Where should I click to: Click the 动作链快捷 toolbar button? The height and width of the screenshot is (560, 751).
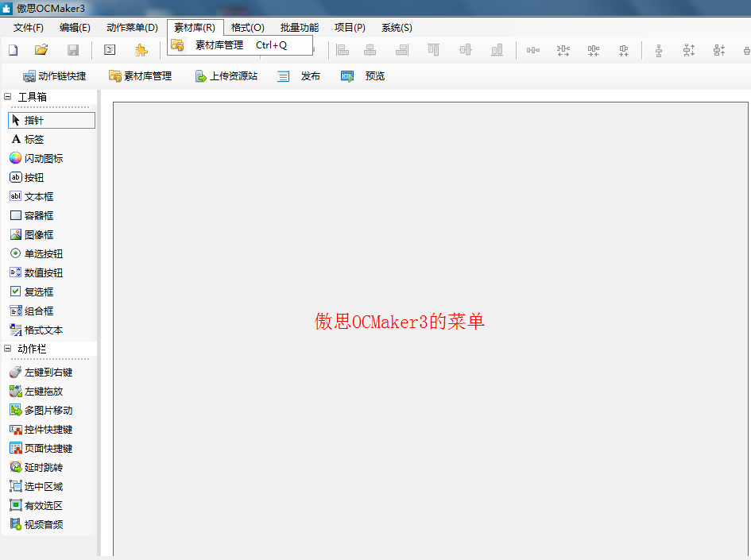(55, 76)
